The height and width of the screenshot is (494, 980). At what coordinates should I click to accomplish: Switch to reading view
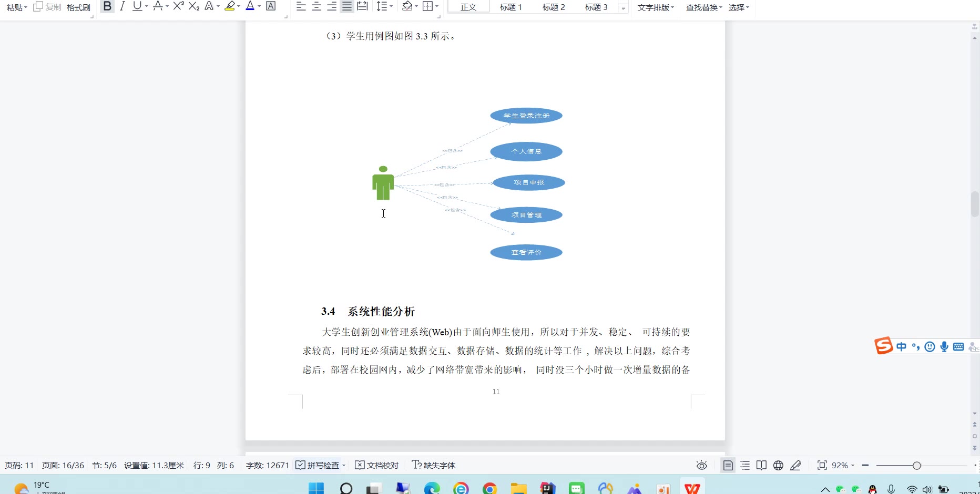coord(761,465)
